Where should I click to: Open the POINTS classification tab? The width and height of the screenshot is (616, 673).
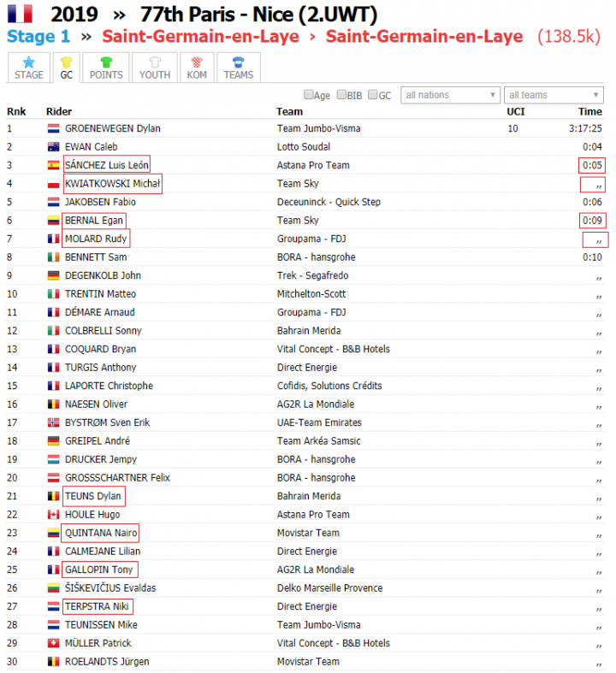[106, 68]
